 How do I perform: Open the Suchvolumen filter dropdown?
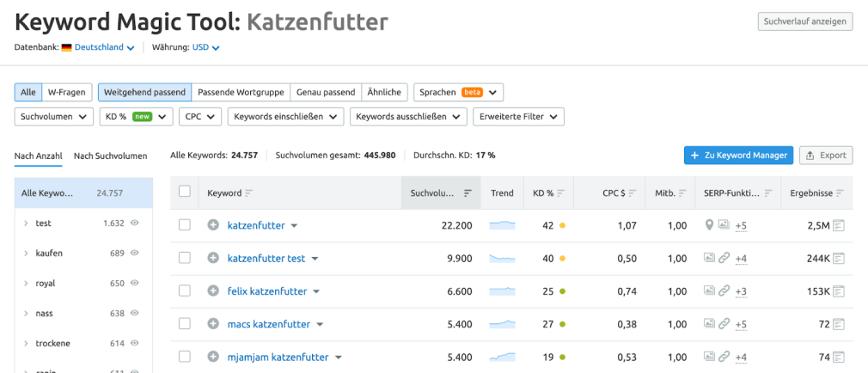(x=53, y=117)
